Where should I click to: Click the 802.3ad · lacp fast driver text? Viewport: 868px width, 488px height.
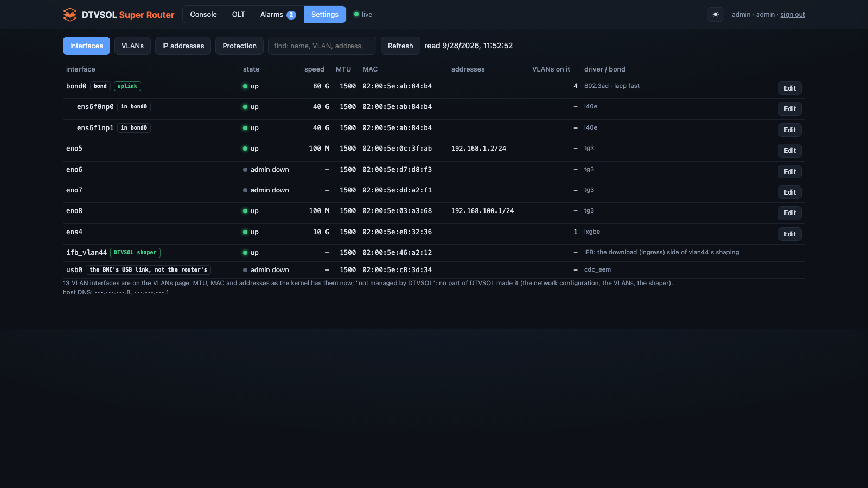coord(612,86)
